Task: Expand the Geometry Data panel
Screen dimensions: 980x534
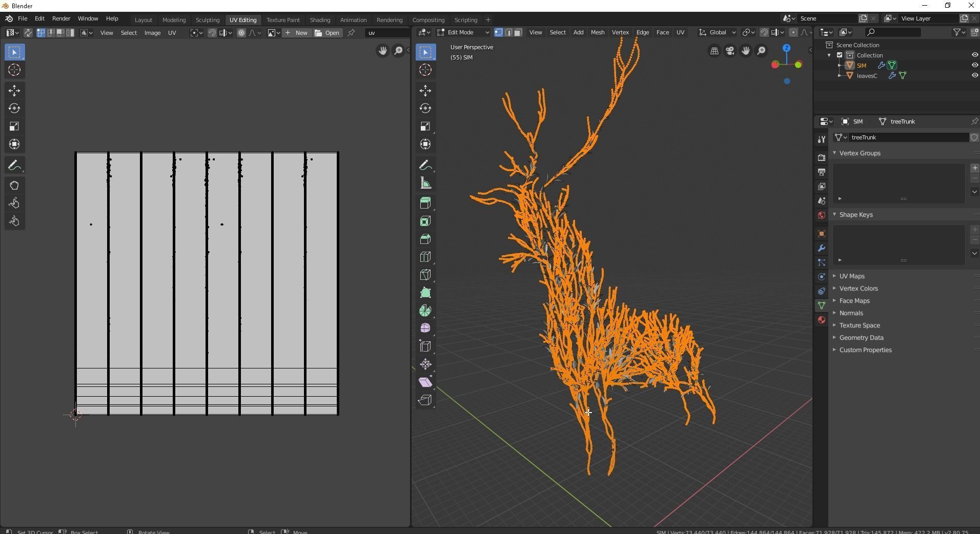Action: tap(861, 338)
